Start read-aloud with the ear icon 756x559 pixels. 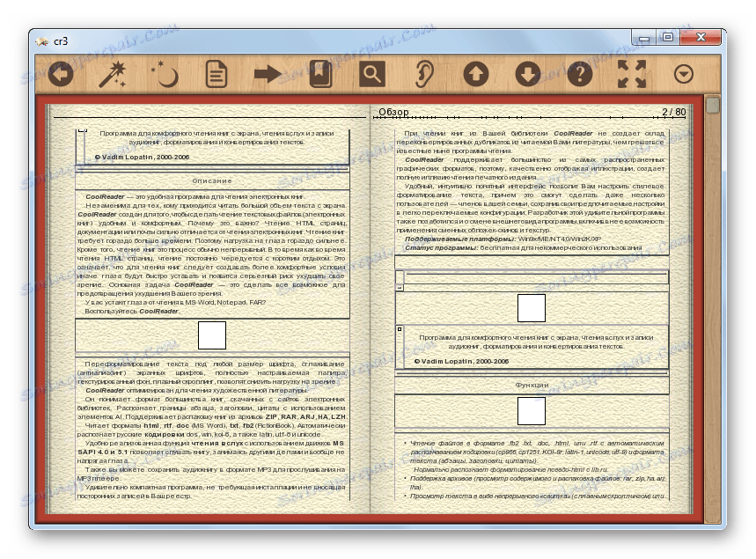pyautogui.click(x=424, y=74)
